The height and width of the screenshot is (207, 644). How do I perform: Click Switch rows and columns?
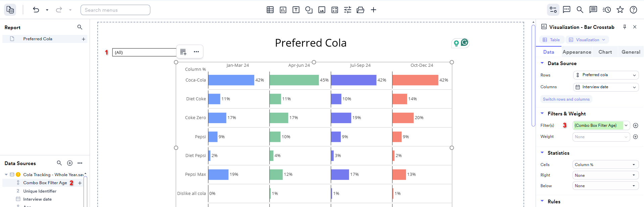(566, 99)
